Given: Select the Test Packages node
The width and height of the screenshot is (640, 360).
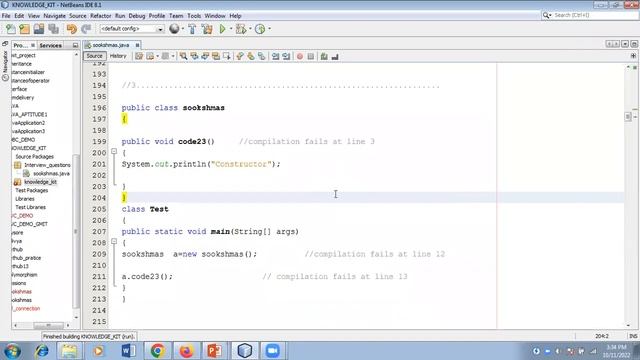Looking at the screenshot, I should [x=31, y=190].
